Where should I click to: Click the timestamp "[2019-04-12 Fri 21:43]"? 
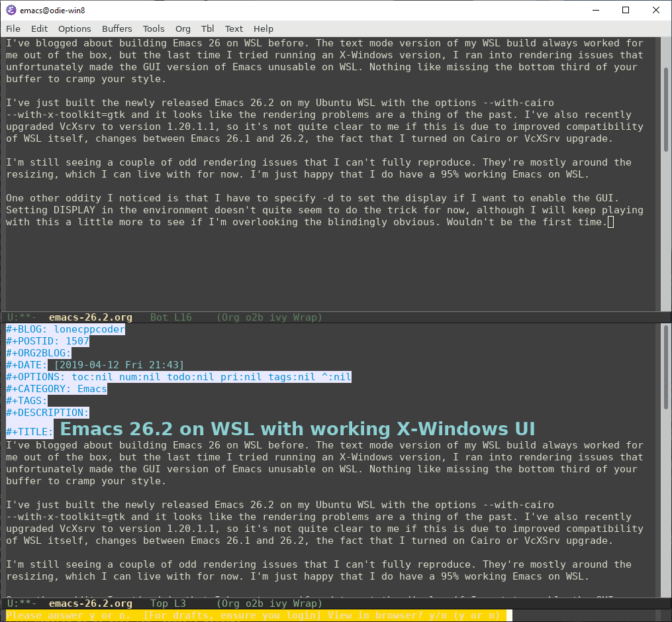[119, 365]
